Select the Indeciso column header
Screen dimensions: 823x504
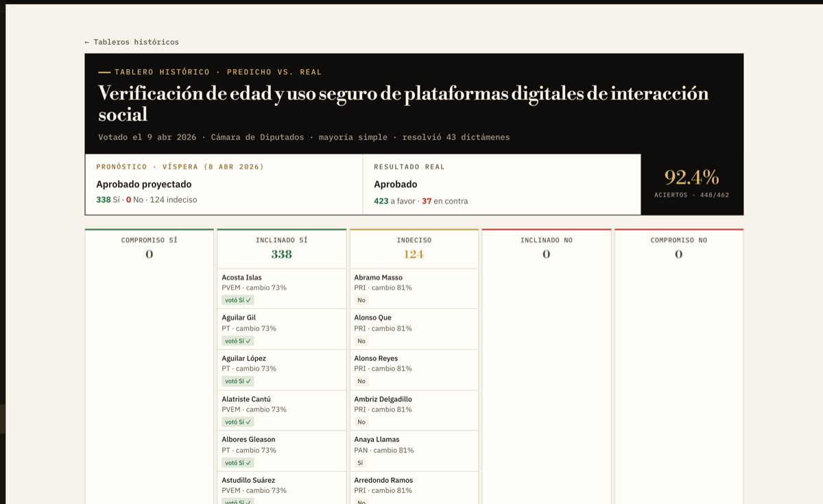[414, 248]
